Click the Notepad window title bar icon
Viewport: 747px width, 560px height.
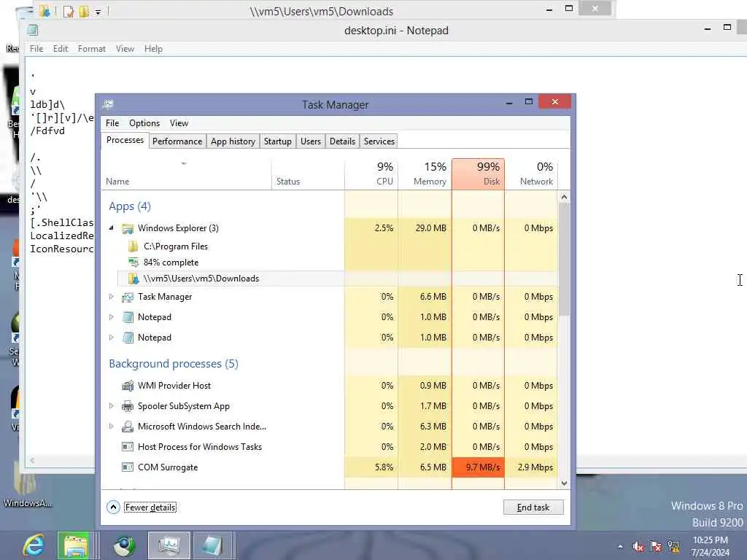click(x=32, y=30)
